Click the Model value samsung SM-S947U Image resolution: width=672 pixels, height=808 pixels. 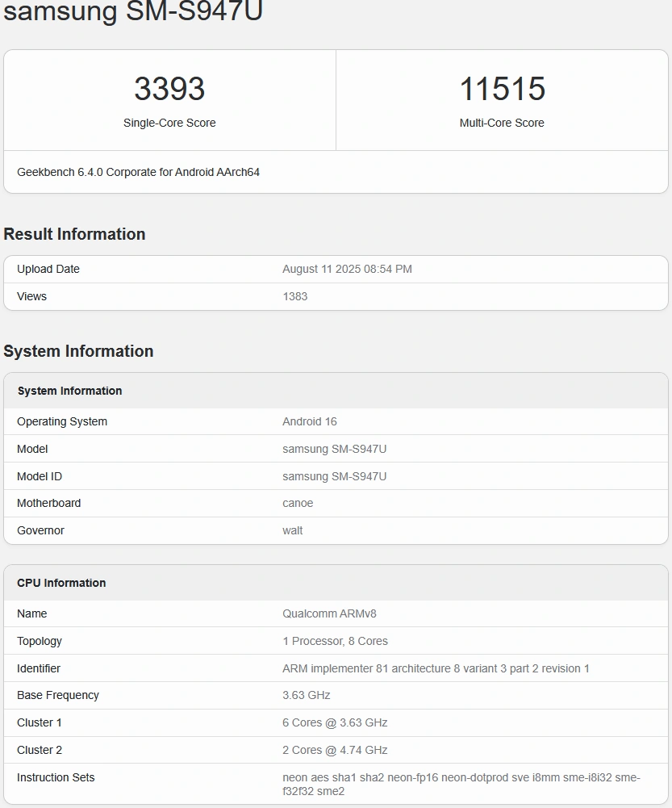pos(334,449)
